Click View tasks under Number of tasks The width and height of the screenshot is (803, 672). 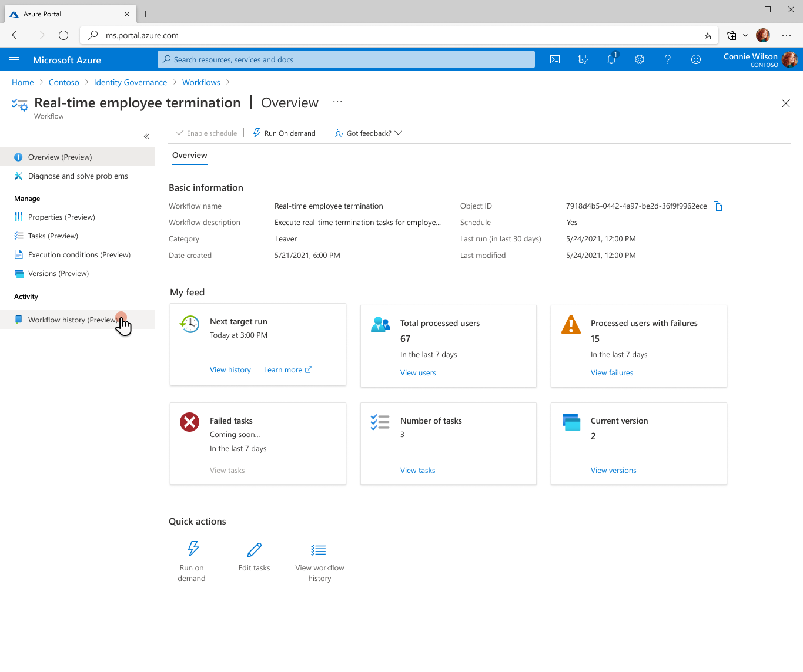418,471
